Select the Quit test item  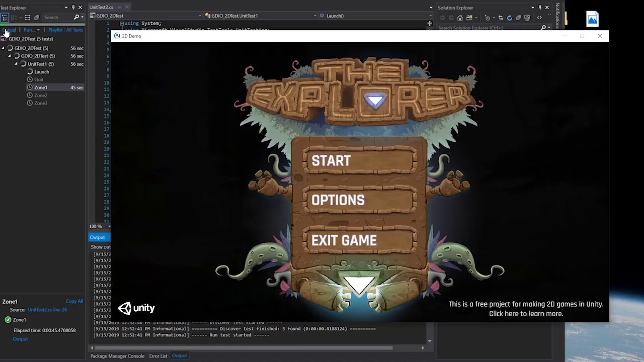coord(39,79)
